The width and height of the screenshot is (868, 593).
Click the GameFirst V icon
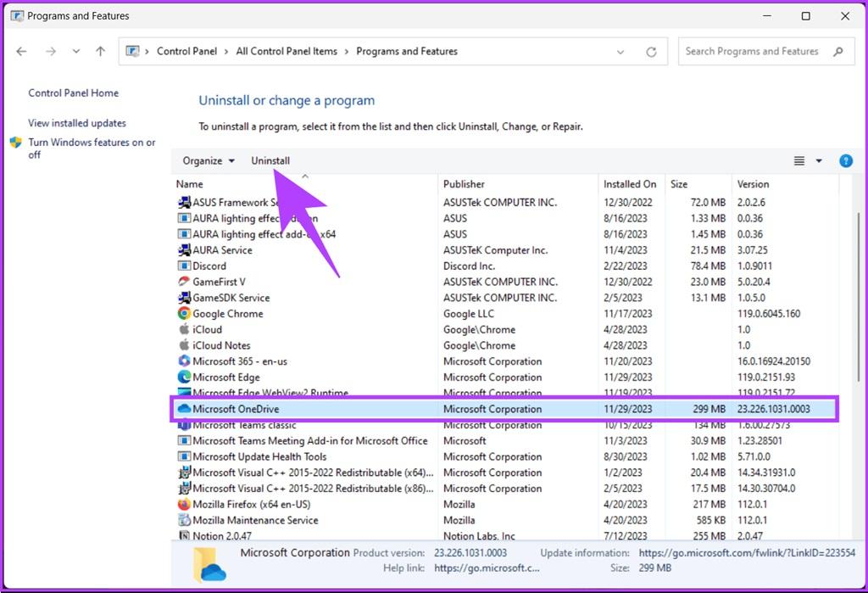point(184,282)
